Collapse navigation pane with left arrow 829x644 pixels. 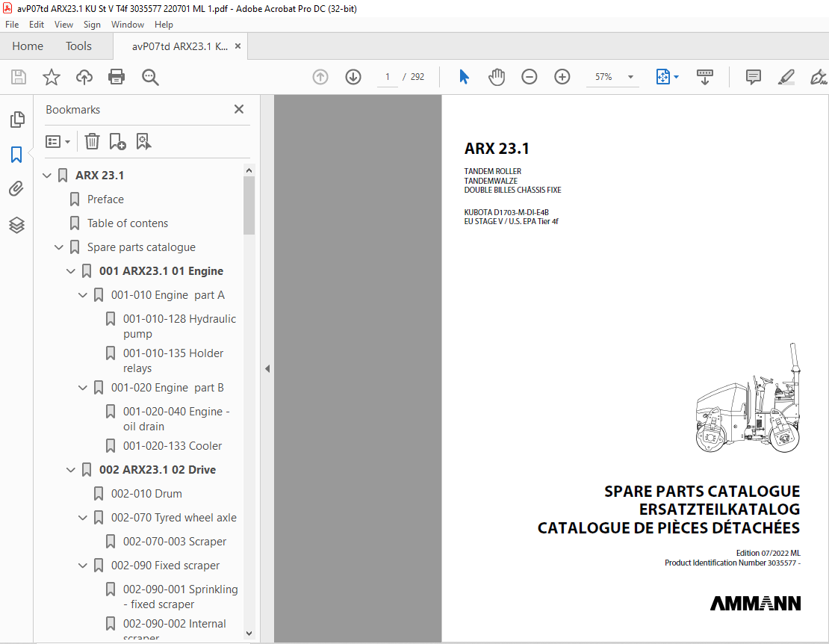coord(267,368)
